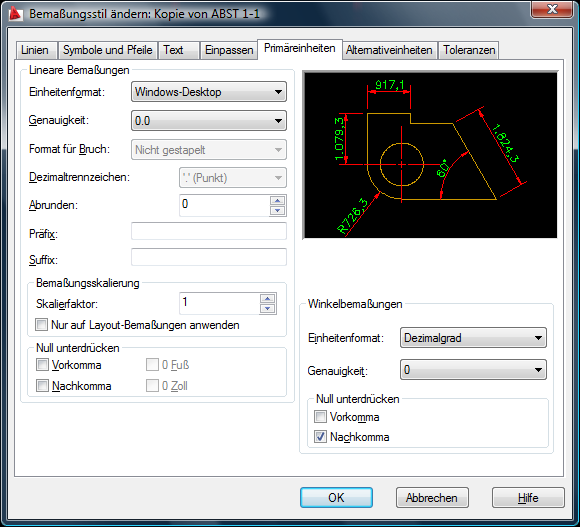The height and width of the screenshot is (527, 580).
Task: Click the dimension preview image
Action: click(430, 155)
